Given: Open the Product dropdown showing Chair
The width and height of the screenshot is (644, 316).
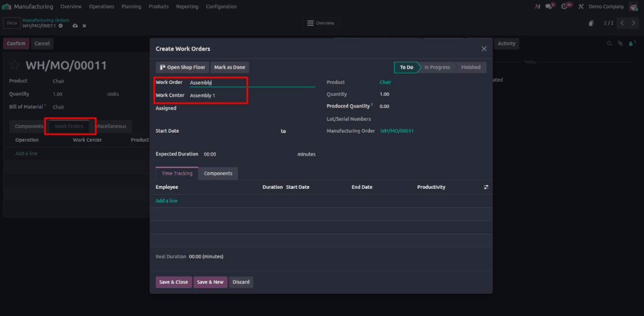Looking at the screenshot, I should pos(385,82).
